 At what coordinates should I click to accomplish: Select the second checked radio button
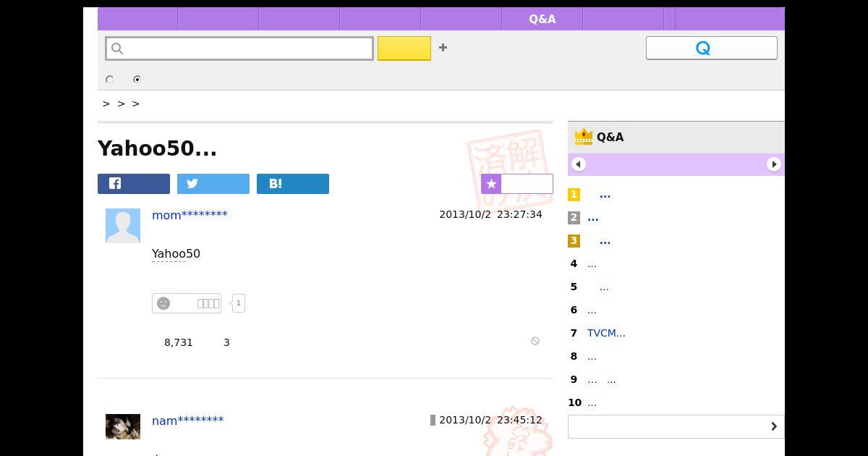pos(137,80)
